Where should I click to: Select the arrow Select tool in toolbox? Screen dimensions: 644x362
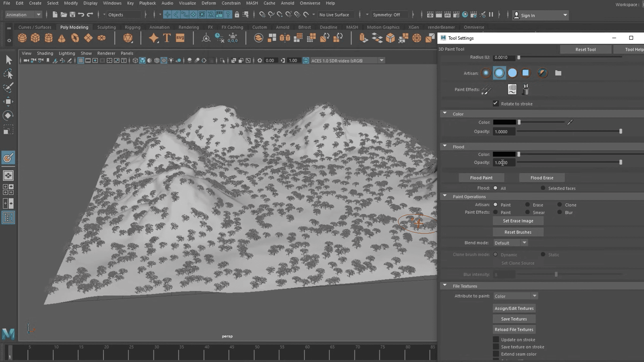[x=8, y=60]
